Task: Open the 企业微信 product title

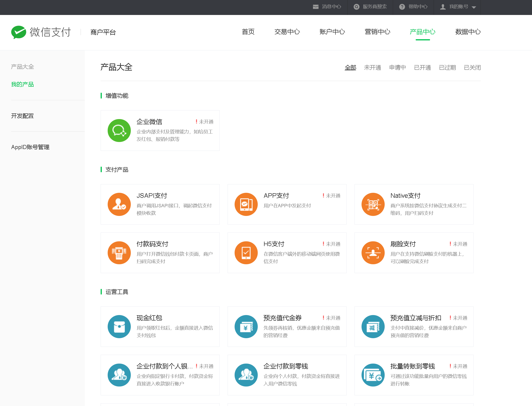Action: [149, 122]
